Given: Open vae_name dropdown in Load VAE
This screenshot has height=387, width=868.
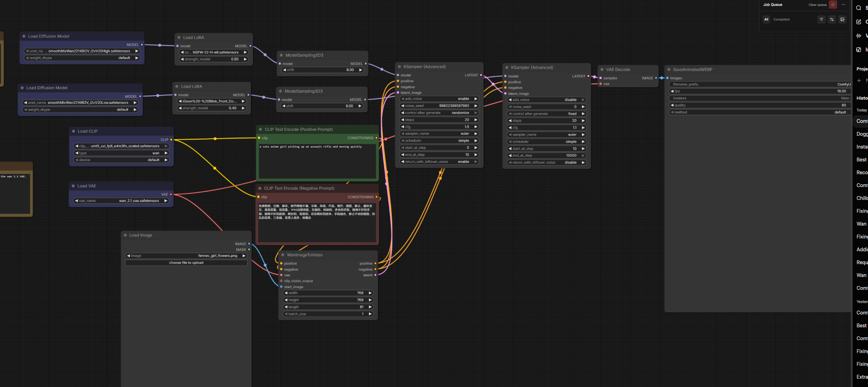Looking at the screenshot, I should (121, 201).
